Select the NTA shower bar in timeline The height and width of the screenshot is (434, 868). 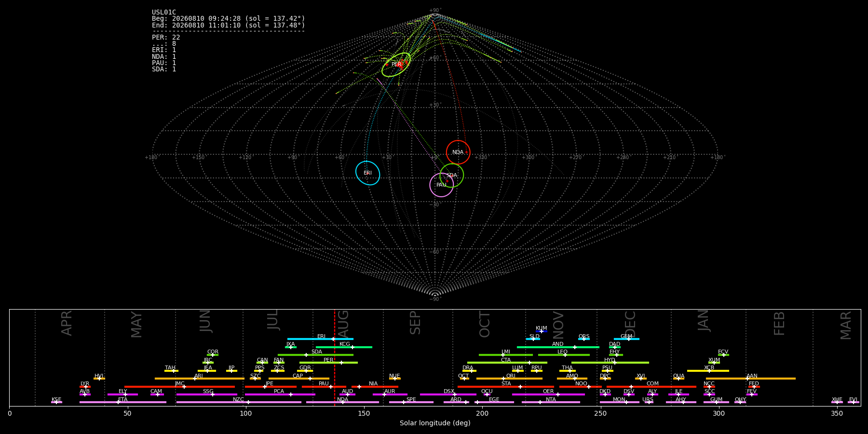551,402
